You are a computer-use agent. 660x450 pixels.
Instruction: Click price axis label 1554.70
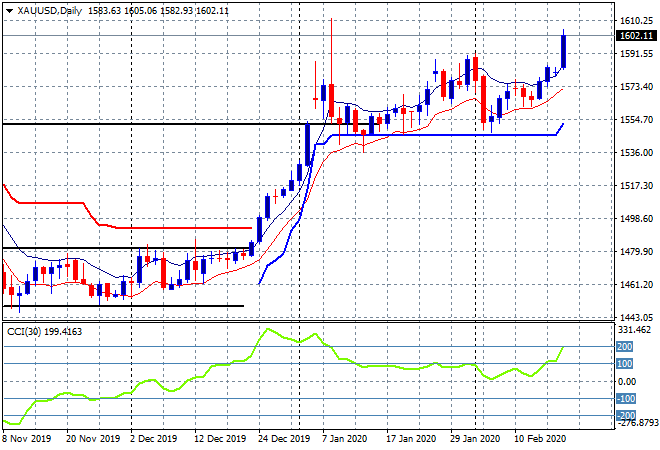(x=636, y=120)
